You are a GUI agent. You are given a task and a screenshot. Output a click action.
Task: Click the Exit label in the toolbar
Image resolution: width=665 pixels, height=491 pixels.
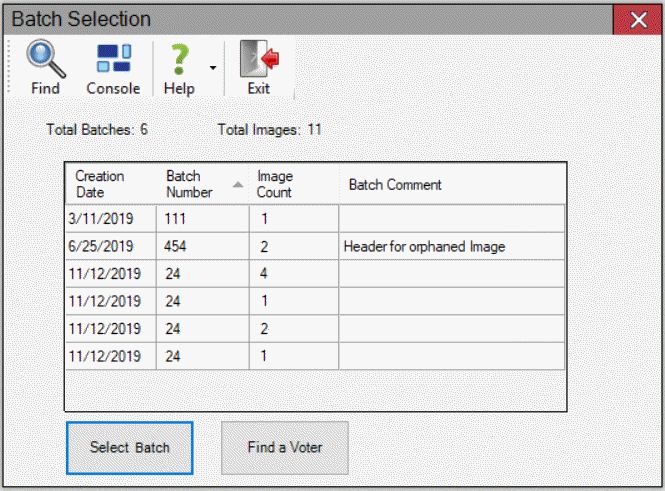pos(259,89)
